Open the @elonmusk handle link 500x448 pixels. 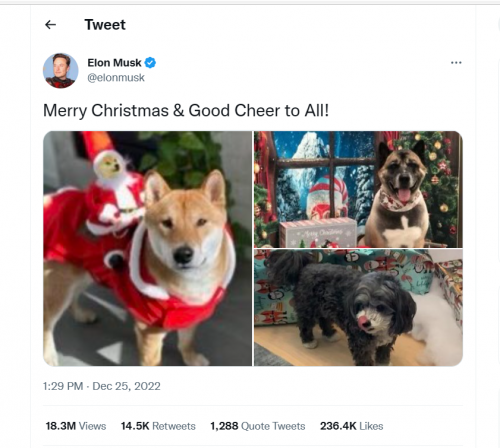116,78
